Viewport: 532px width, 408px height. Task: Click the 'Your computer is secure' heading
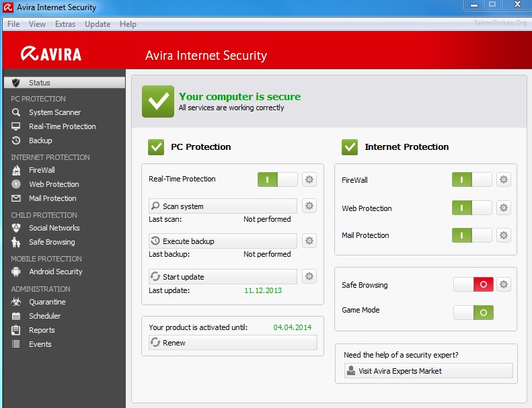coord(240,97)
